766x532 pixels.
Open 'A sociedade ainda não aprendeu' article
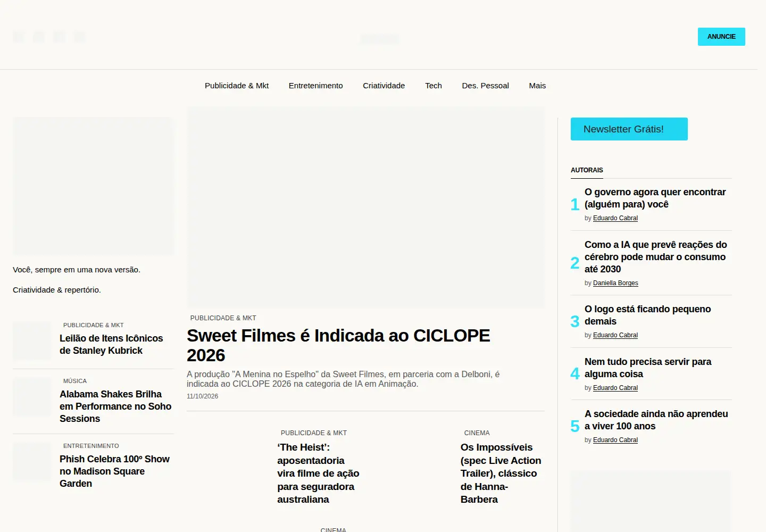(656, 420)
